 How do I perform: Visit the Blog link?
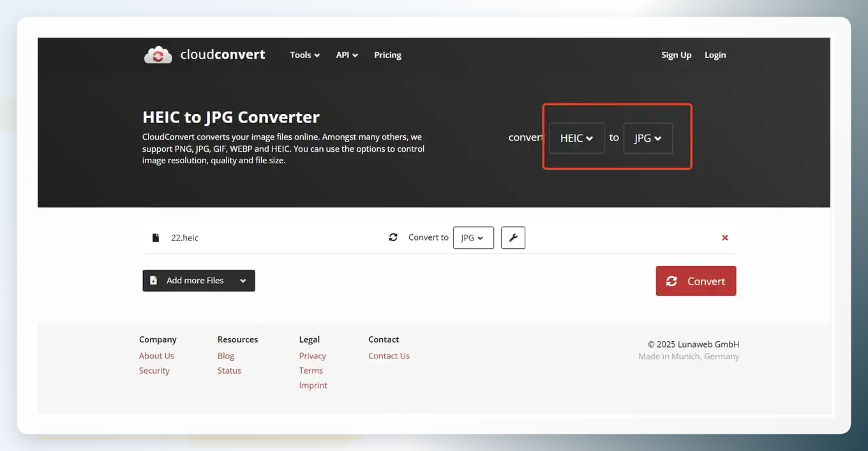[x=226, y=356]
